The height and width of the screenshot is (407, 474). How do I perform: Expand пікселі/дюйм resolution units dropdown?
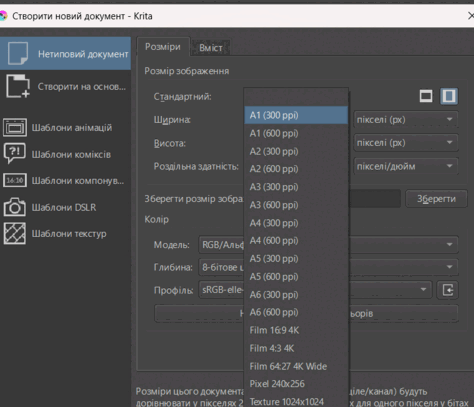click(406, 166)
